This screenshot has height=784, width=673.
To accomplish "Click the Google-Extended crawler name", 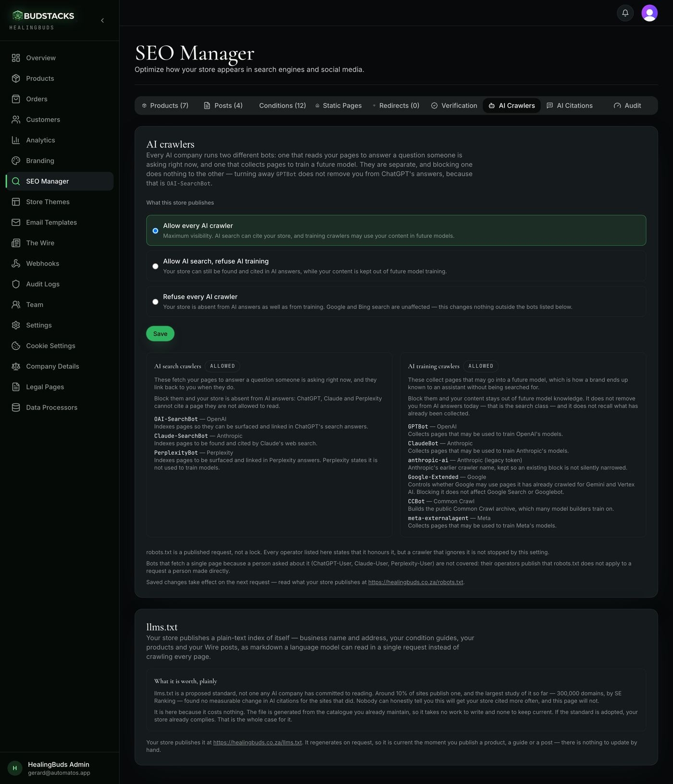I will click(433, 477).
